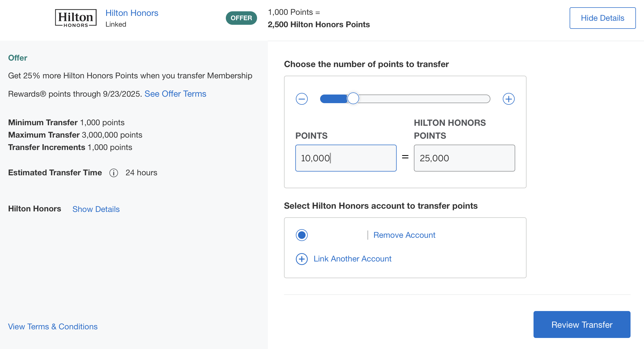The width and height of the screenshot is (644, 349).
Task: Open the Estimated Transfer Time info icon
Action: 114,173
